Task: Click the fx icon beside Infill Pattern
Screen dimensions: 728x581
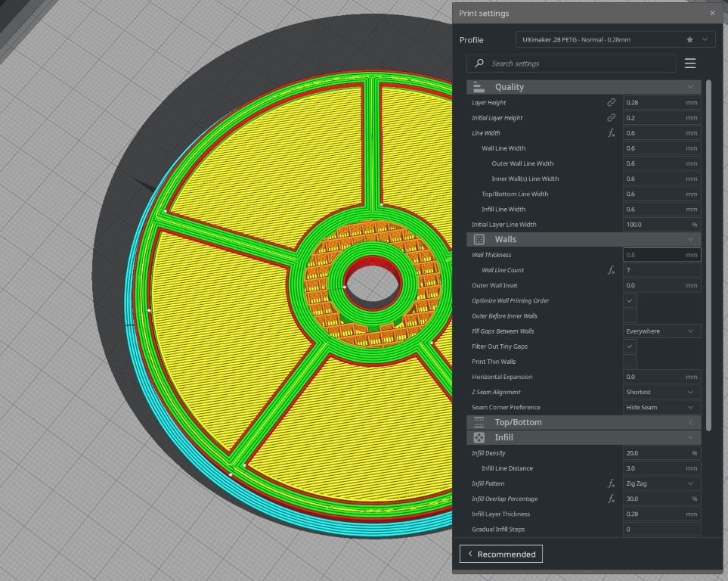Action: pos(611,483)
